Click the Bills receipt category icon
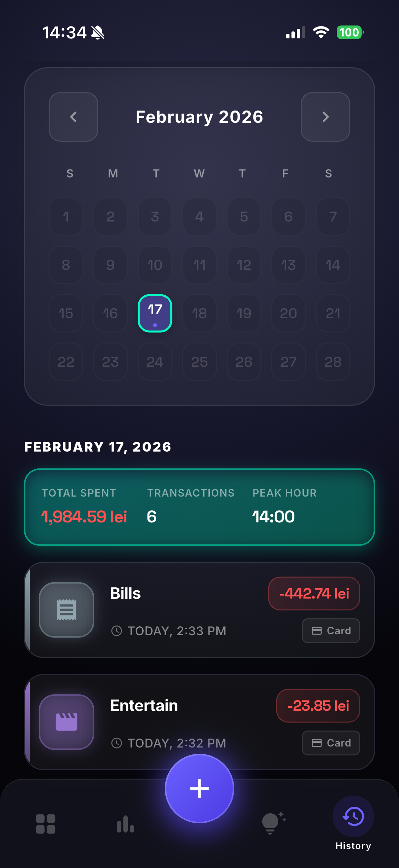This screenshot has width=399, height=868. pos(66,609)
